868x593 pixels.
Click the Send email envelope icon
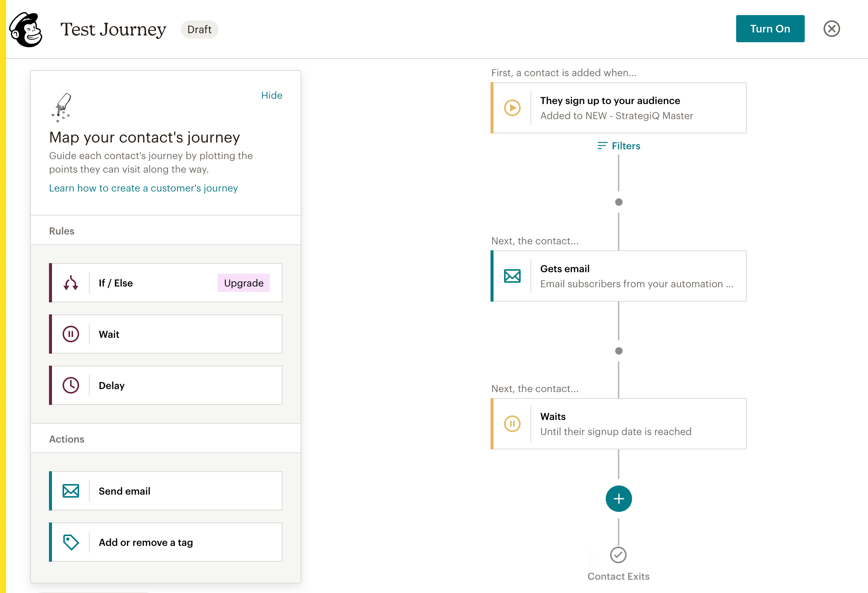[70, 490]
